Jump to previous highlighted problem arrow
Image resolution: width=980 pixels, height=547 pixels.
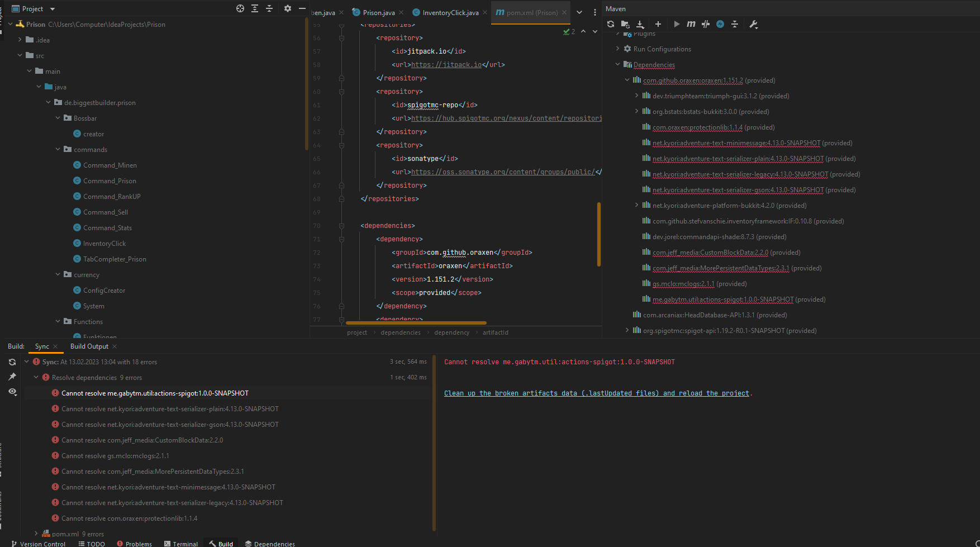(583, 32)
